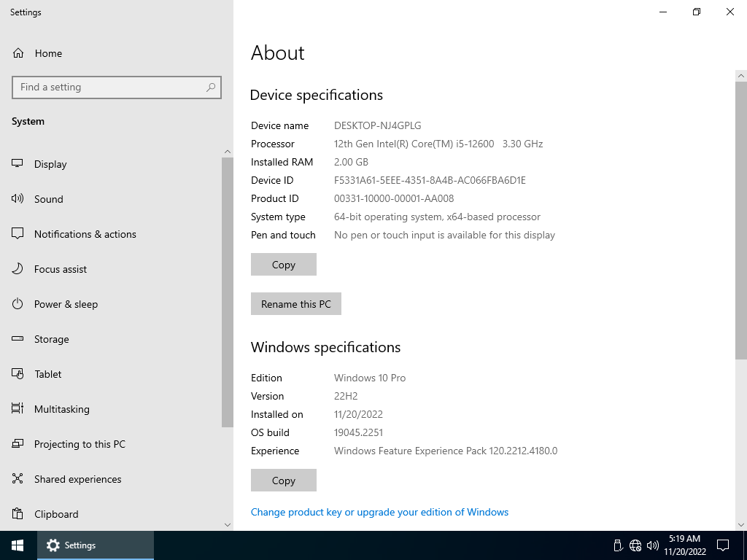
Task: Click the Find a setting search box
Action: 109,87
